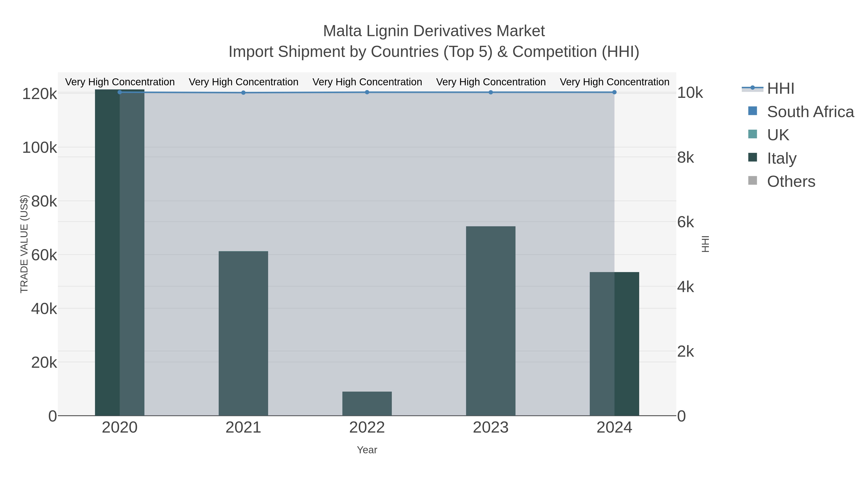The width and height of the screenshot is (868, 488).
Task: Click the lighter bar segment for 2020
Action: (132, 253)
